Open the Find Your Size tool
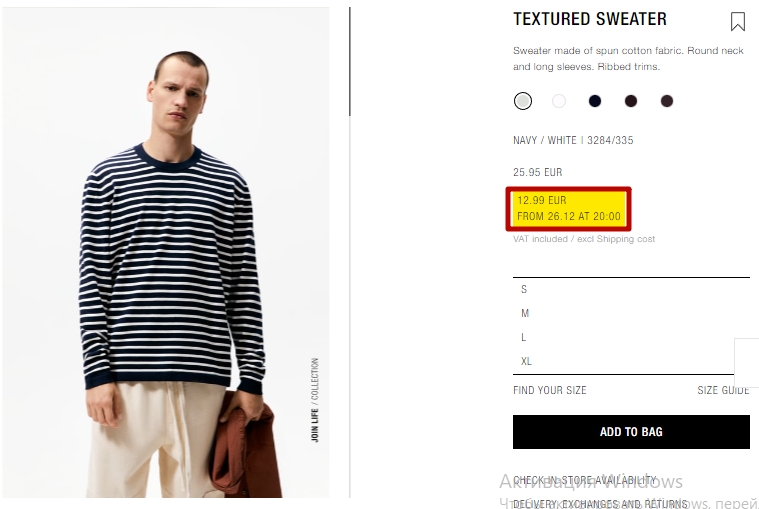Image resolution: width=759 pixels, height=509 pixels. click(550, 390)
